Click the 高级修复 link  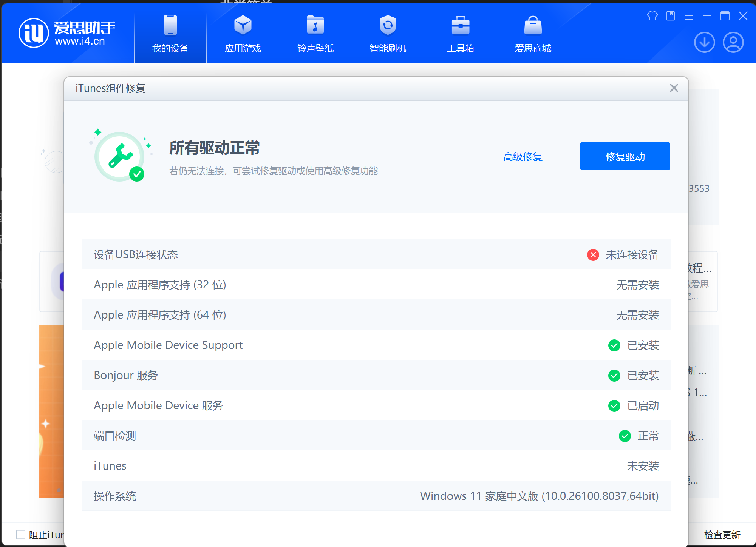[x=523, y=157]
